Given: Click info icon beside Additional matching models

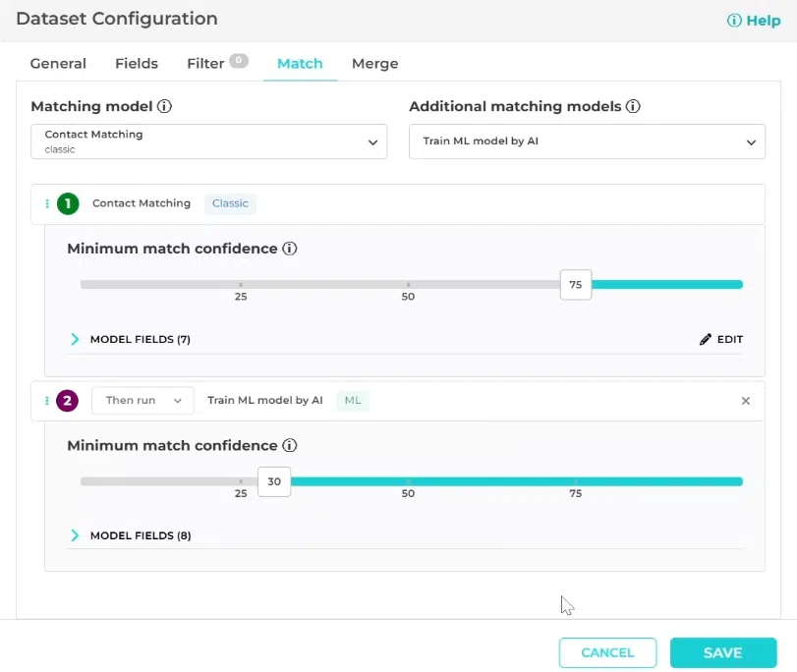Looking at the screenshot, I should coord(633,106).
